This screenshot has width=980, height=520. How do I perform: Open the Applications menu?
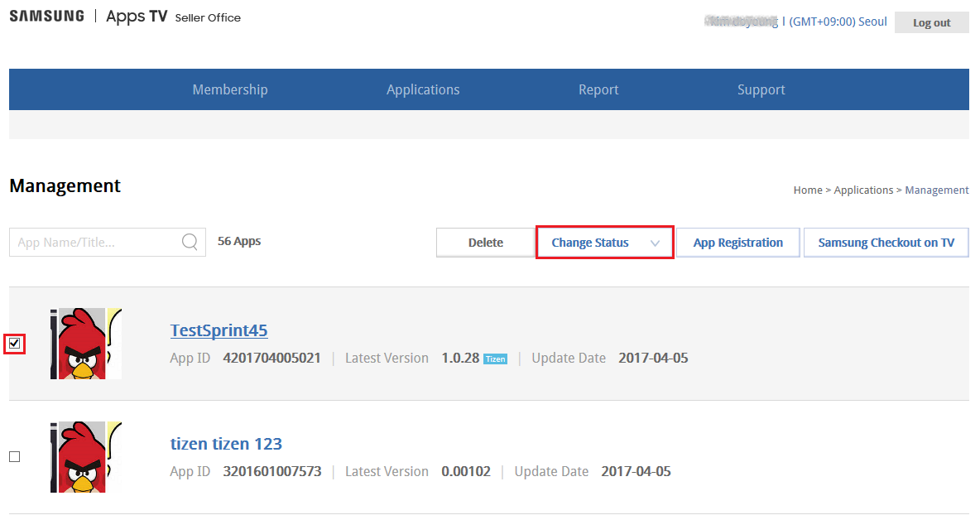point(423,89)
